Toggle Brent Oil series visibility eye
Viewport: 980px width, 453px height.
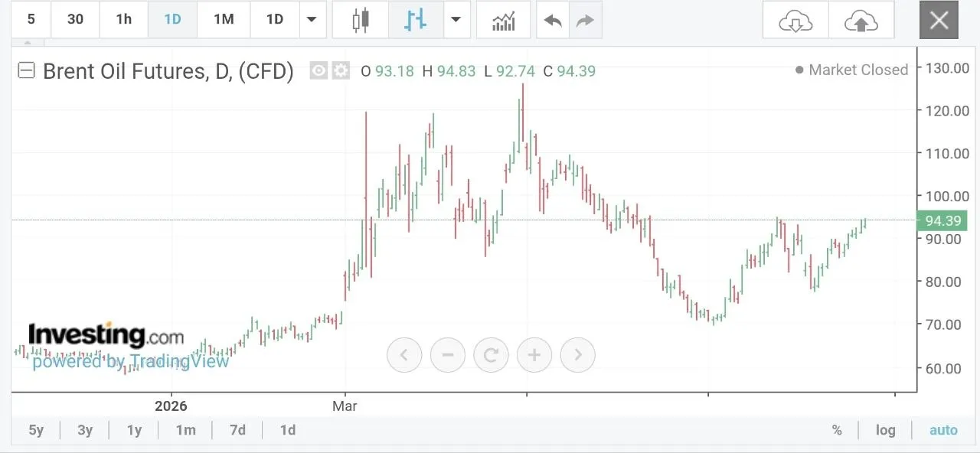[318, 71]
